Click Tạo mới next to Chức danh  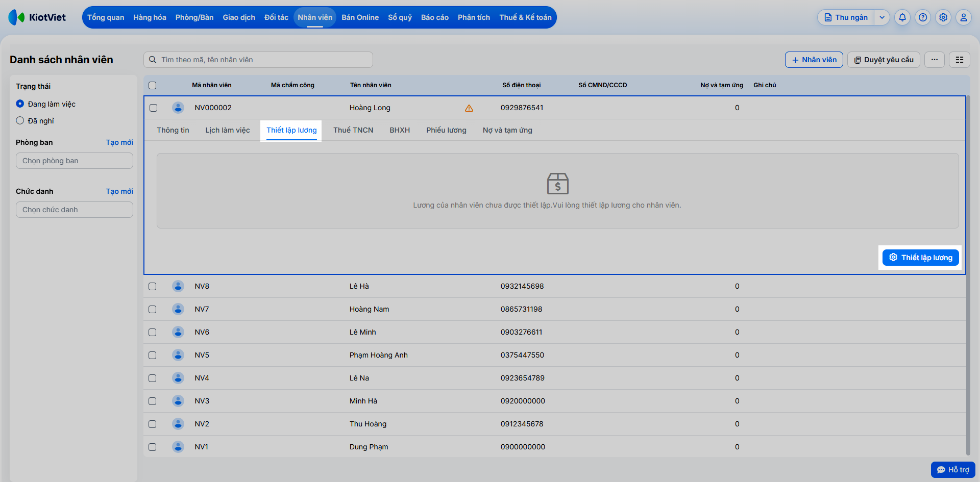(119, 191)
